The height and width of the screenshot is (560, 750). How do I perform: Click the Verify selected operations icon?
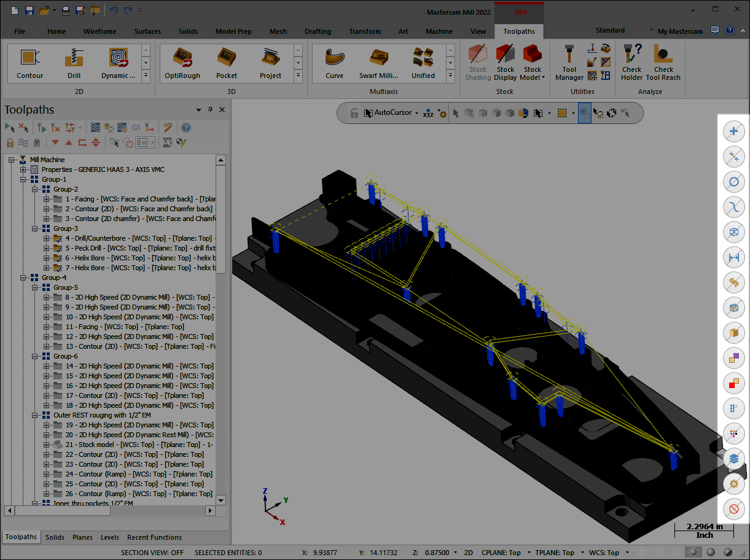click(x=109, y=128)
